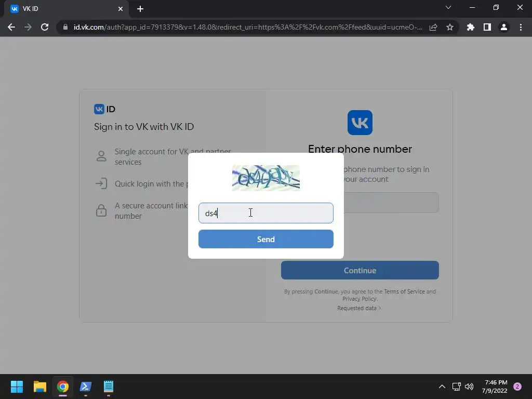Click Chrome icon in taskbar
Viewport: 532px width, 399px height.
point(63,387)
